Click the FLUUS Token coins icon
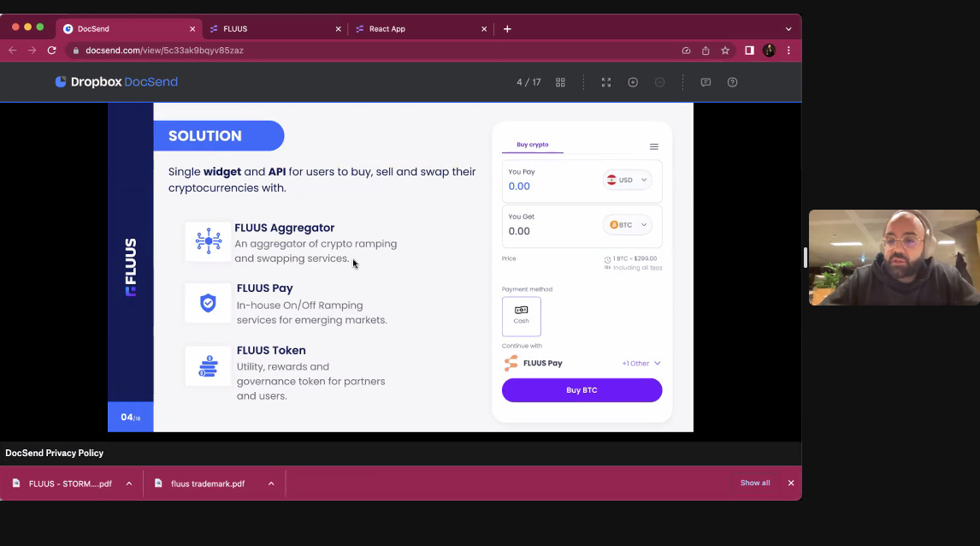This screenshot has height=546, width=980. (208, 366)
